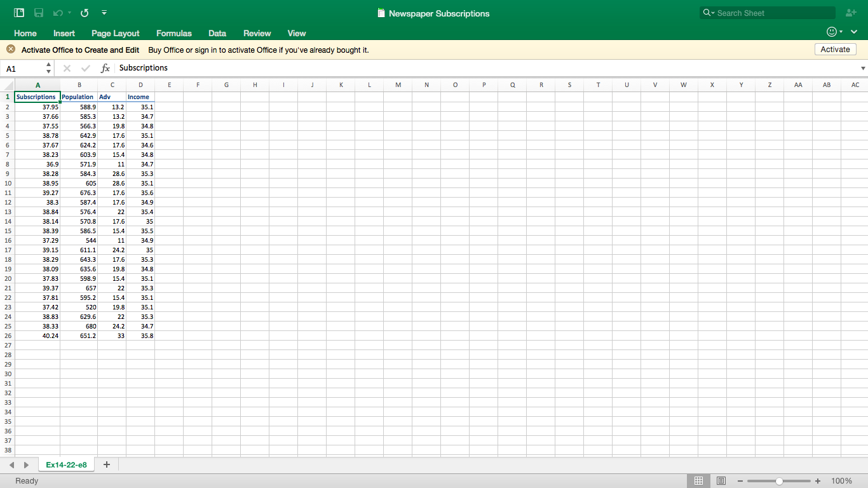Switch to the Data ribbon tab
Screen dimensions: 868x488
pyautogui.click(x=217, y=33)
